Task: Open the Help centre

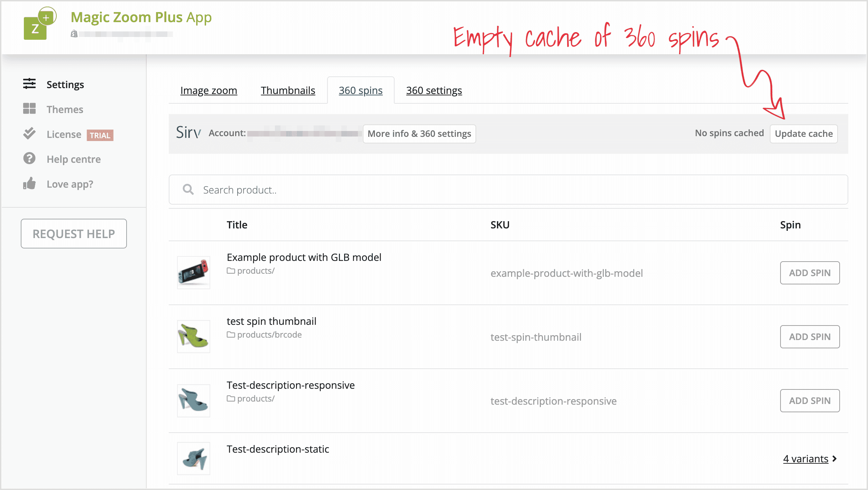Action: pyautogui.click(x=73, y=159)
